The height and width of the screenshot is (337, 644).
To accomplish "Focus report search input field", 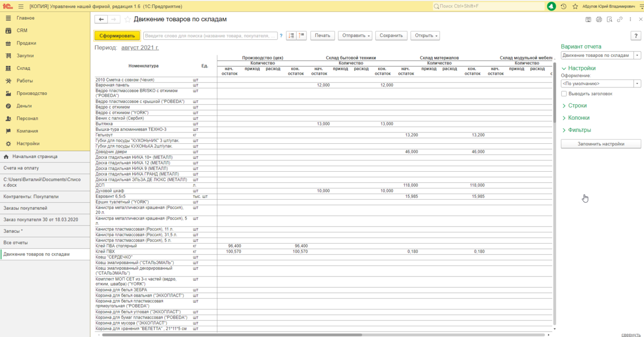I will [x=210, y=35].
